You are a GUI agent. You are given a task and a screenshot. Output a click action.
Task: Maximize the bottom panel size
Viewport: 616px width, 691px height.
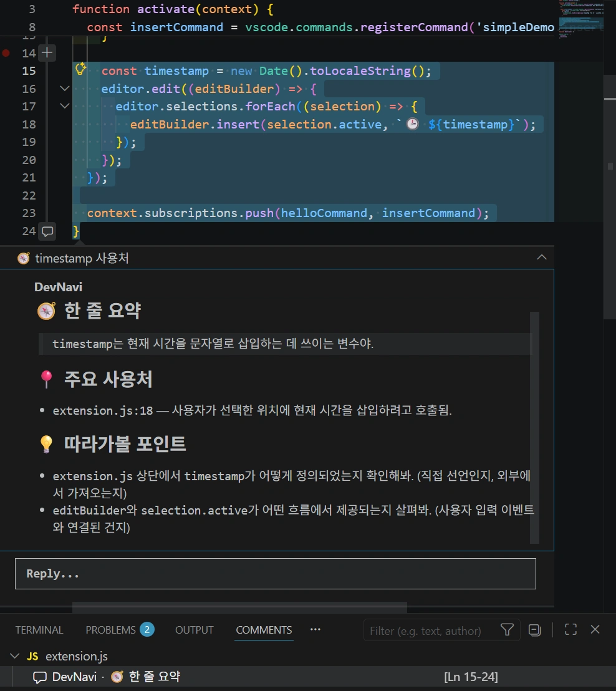tap(570, 629)
